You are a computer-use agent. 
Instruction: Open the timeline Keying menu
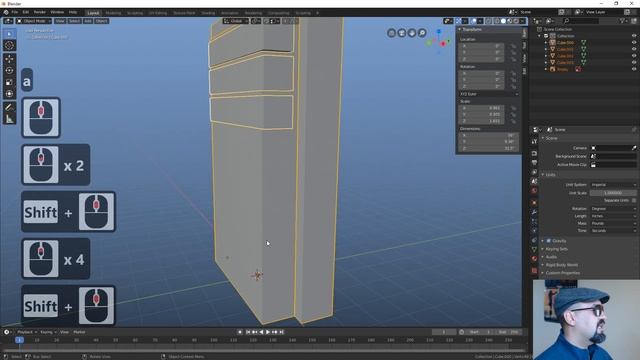click(48, 332)
